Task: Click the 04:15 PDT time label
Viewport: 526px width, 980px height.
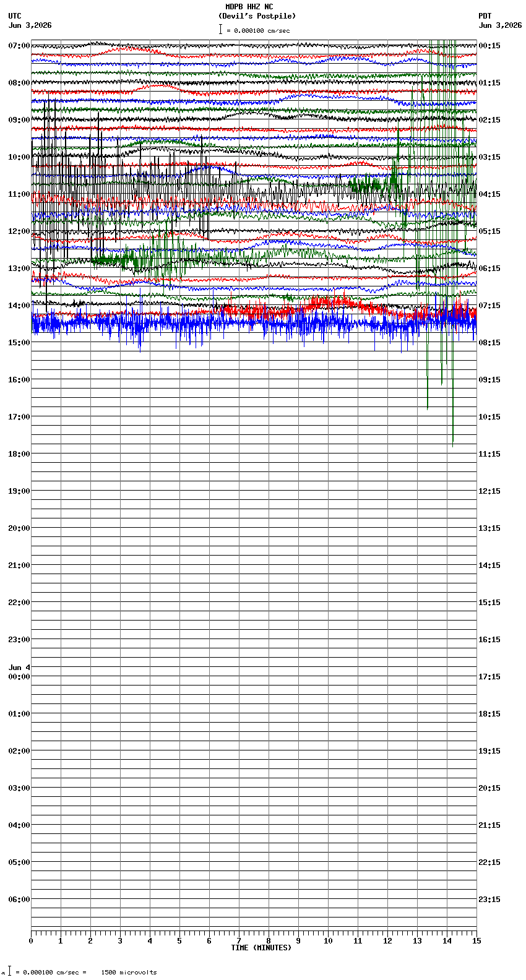Action: (489, 194)
